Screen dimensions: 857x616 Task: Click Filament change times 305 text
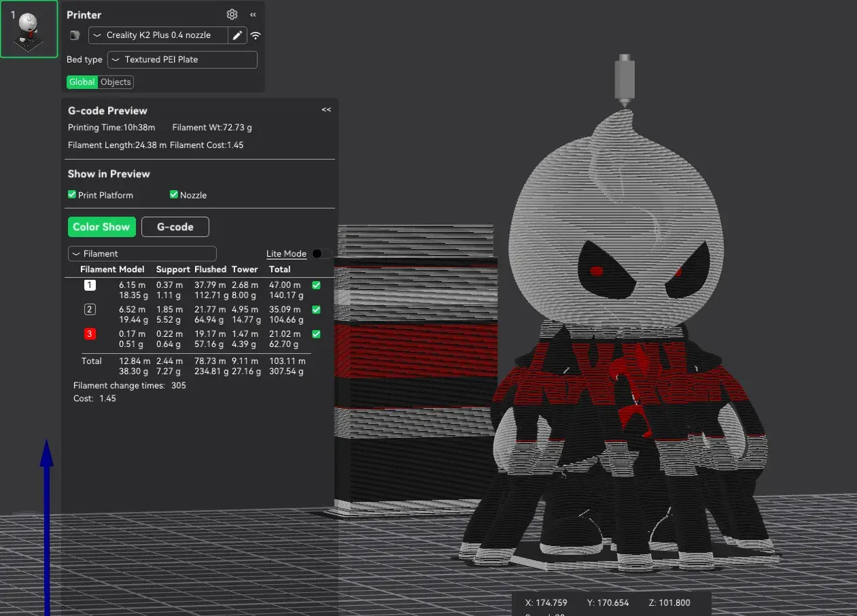pyautogui.click(x=130, y=386)
